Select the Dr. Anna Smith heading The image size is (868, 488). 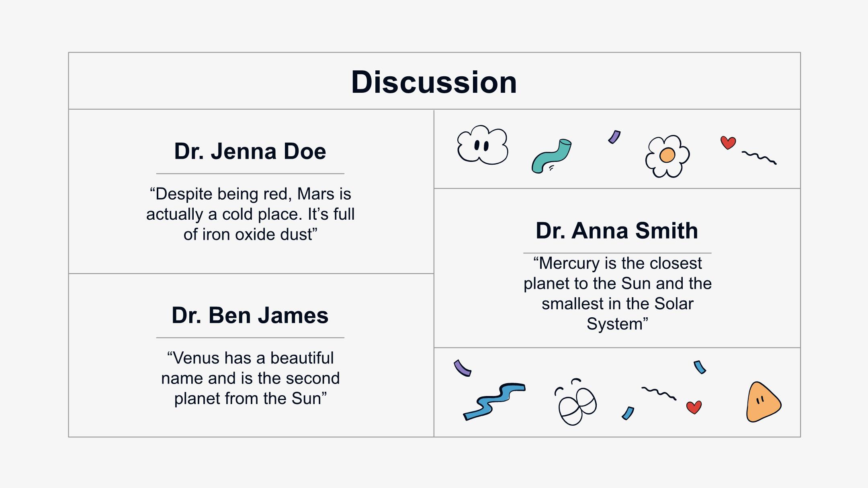[617, 231]
